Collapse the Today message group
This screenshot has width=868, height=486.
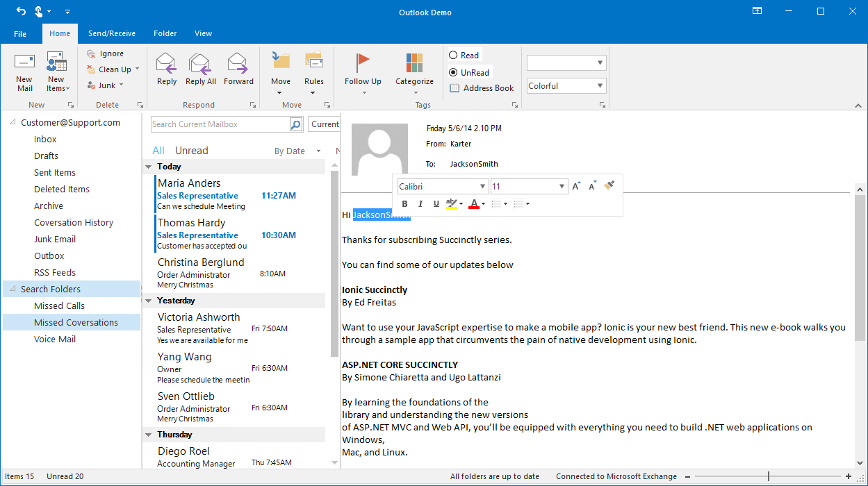pos(148,166)
